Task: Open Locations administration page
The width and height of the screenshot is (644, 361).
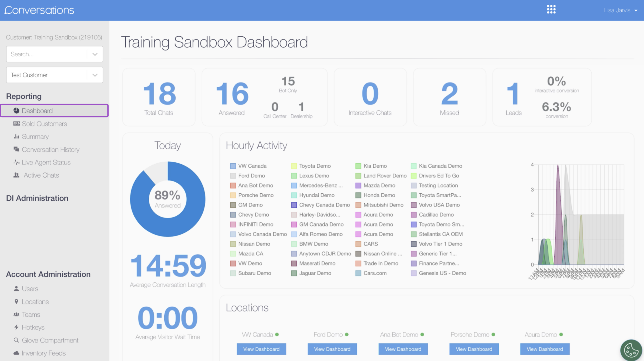Action: 35,302
